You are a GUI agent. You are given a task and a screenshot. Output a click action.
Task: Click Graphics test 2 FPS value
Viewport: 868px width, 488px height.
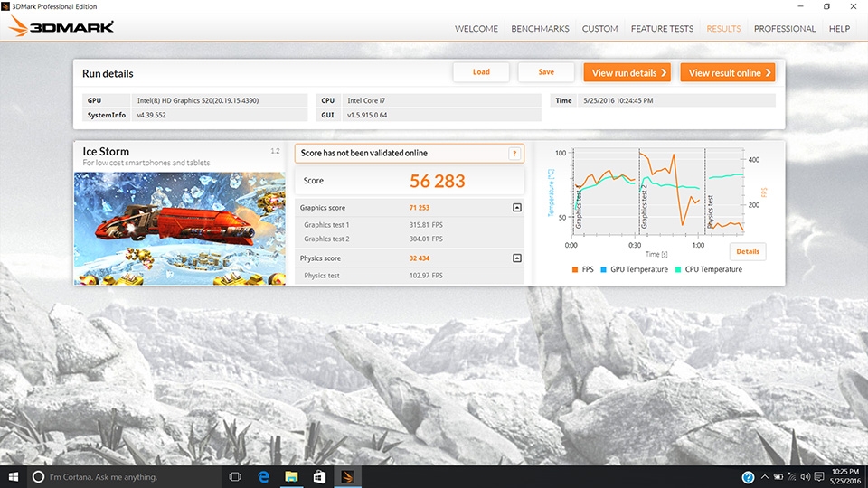[426, 239]
